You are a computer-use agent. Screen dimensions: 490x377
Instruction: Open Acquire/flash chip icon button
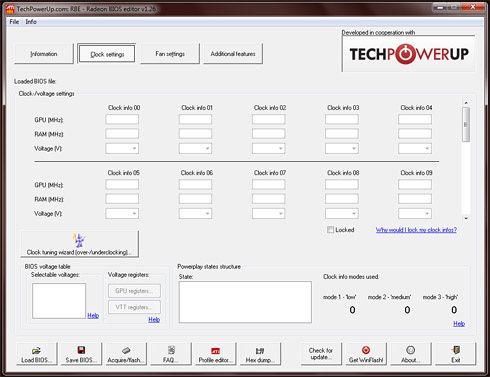point(126,354)
